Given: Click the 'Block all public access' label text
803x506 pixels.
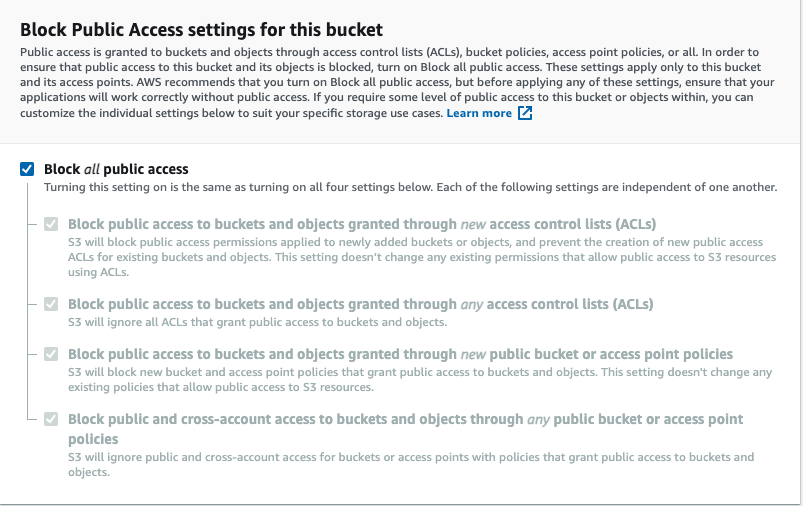Looking at the screenshot, I should click(x=116, y=169).
